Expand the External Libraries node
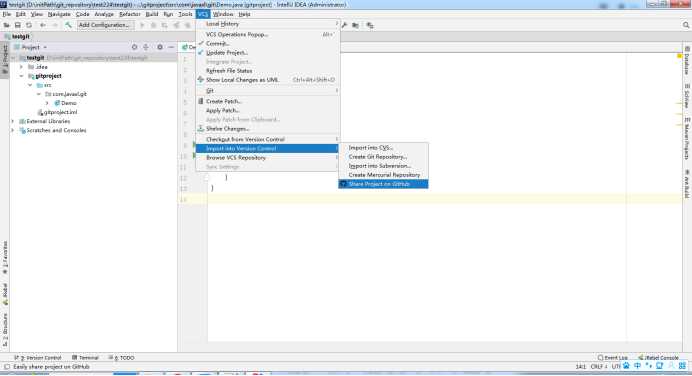The height and width of the screenshot is (376, 692). (x=12, y=121)
